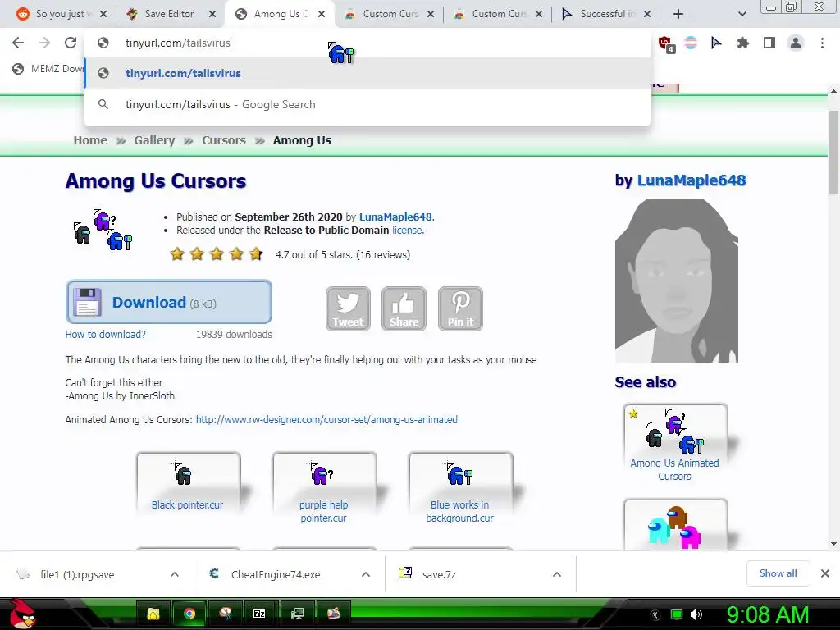Switch to the "So you just" Reddit tab
Image resolution: width=840 pixels, height=630 pixels.
[62, 14]
